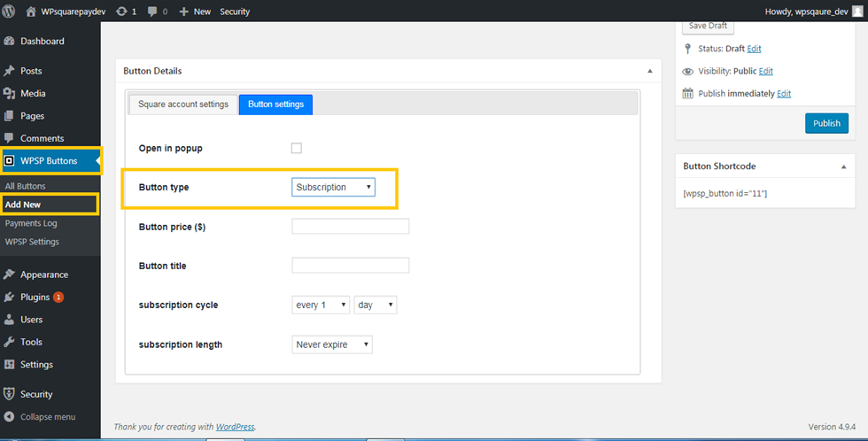Click the Tools wrench icon
The width and height of the screenshot is (868, 441).
click(x=9, y=342)
